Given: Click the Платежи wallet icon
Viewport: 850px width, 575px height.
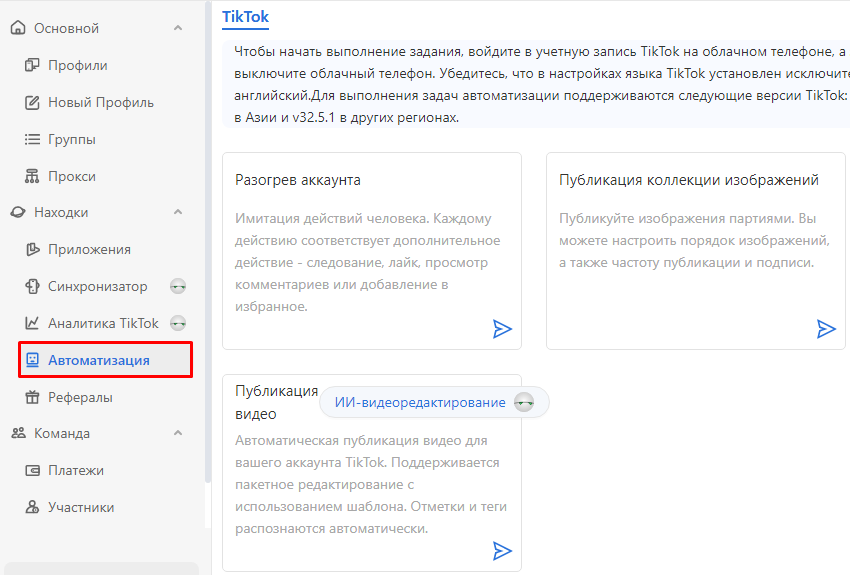Looking at the screenshot, I should click(x=33, y=470).
